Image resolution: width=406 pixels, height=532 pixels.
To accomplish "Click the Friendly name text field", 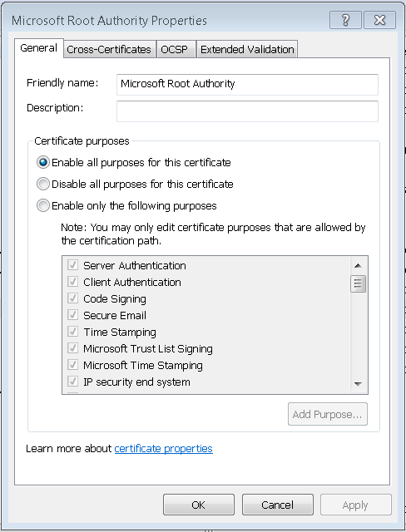I will point(247,84).
